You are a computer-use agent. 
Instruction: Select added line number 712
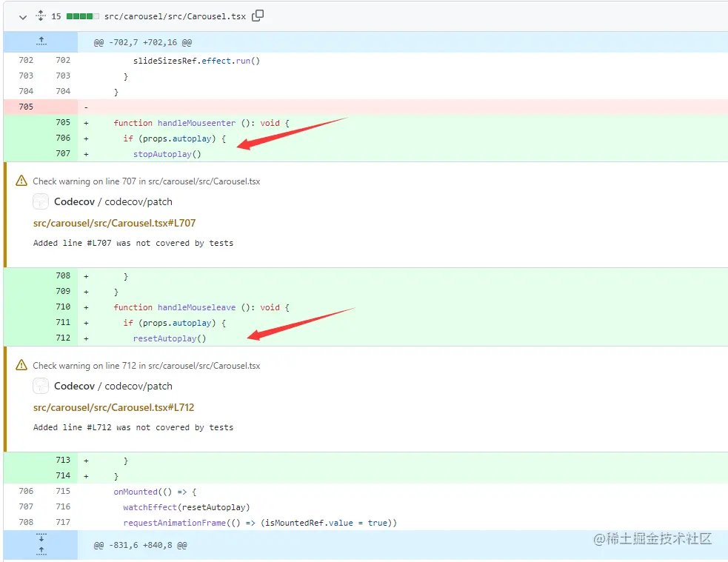click(x=63, y=338)
